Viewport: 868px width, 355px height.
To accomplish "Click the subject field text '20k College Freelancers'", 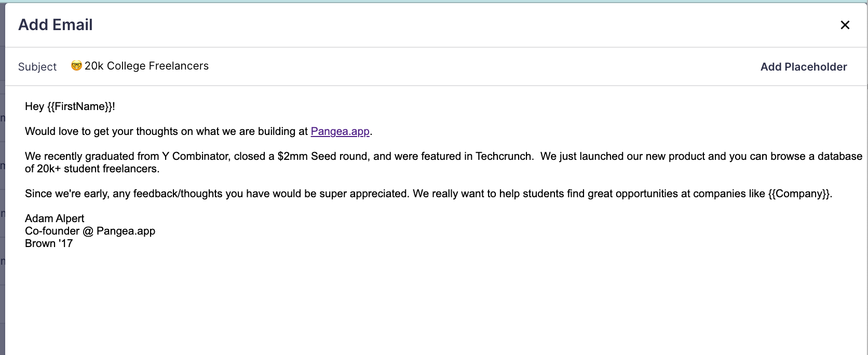I will pos(146,66).
